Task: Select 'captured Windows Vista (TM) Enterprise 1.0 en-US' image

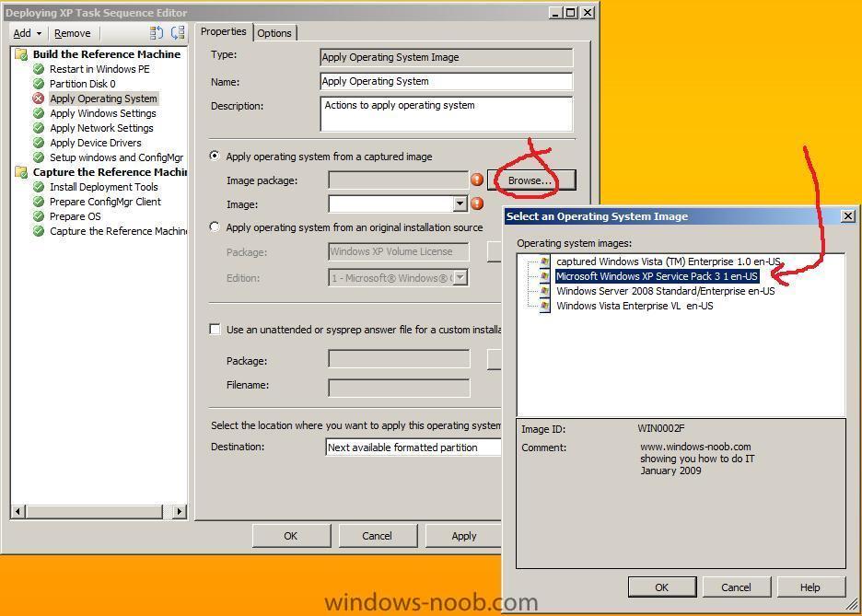Action: click(668, 262)
